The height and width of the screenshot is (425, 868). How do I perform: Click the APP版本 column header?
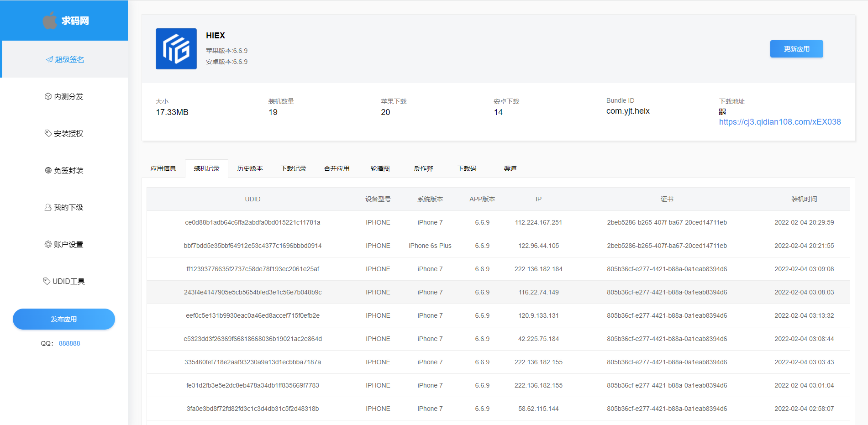[482, 199]
